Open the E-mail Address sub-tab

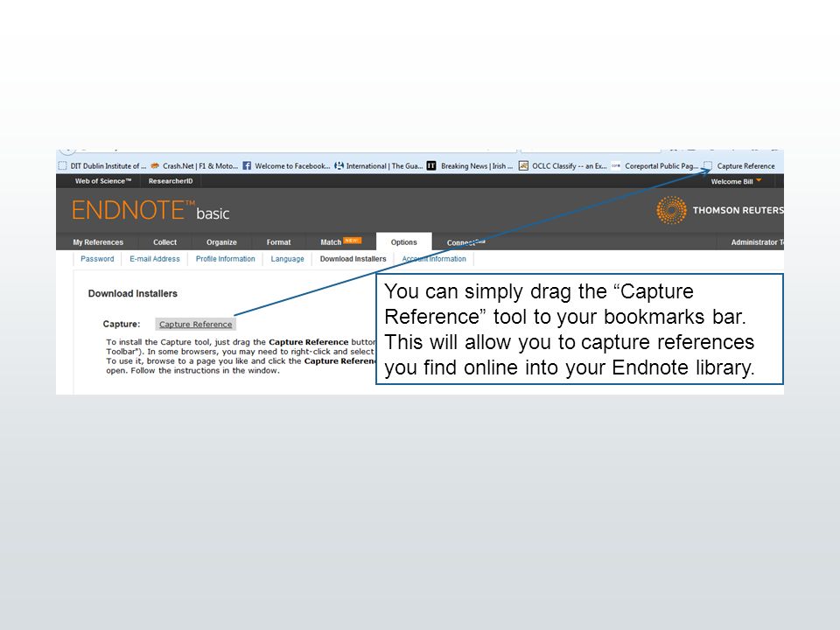[x=154, y=259]
